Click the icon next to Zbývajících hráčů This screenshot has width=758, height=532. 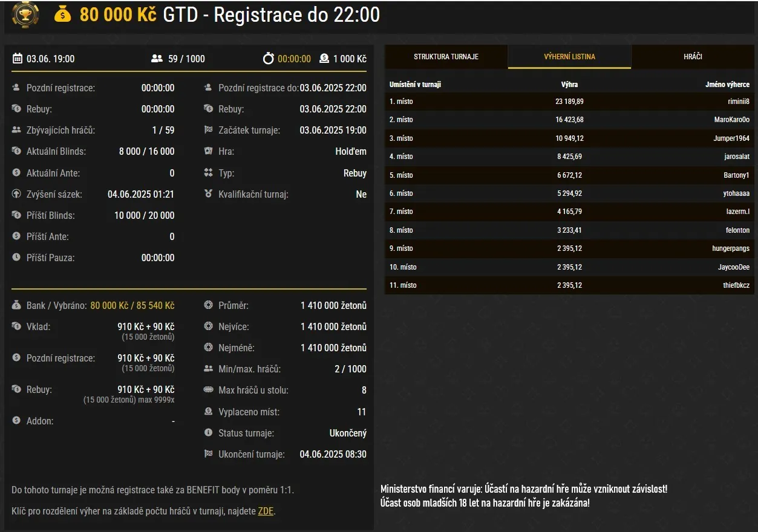click(16, 130)
